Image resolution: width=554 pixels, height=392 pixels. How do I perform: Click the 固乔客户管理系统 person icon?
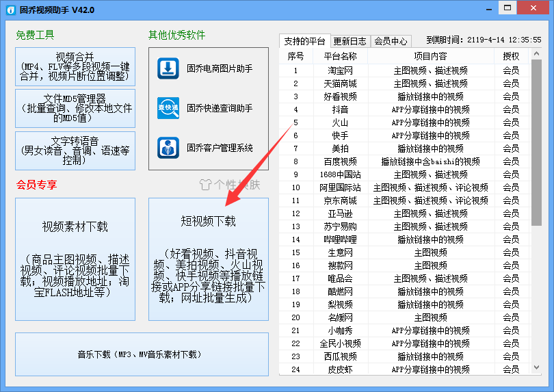click(x=168, y=147)
